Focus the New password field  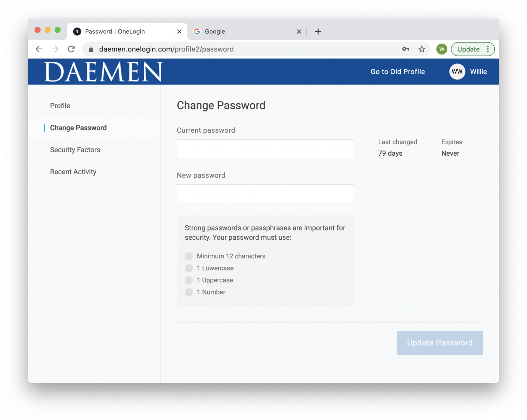[x=265, y=194]
